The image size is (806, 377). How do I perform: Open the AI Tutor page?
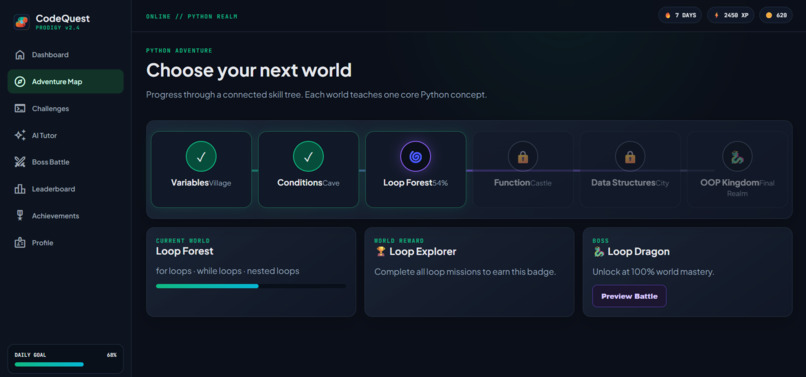click(x=65, y=135)
